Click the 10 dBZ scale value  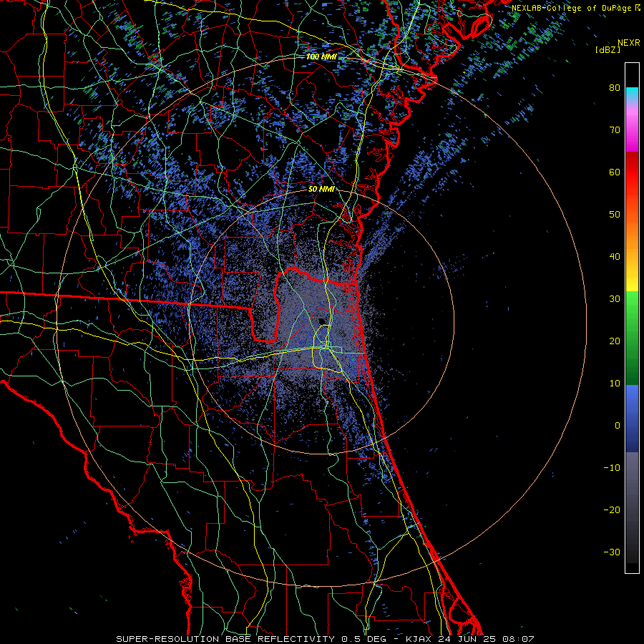615,384
